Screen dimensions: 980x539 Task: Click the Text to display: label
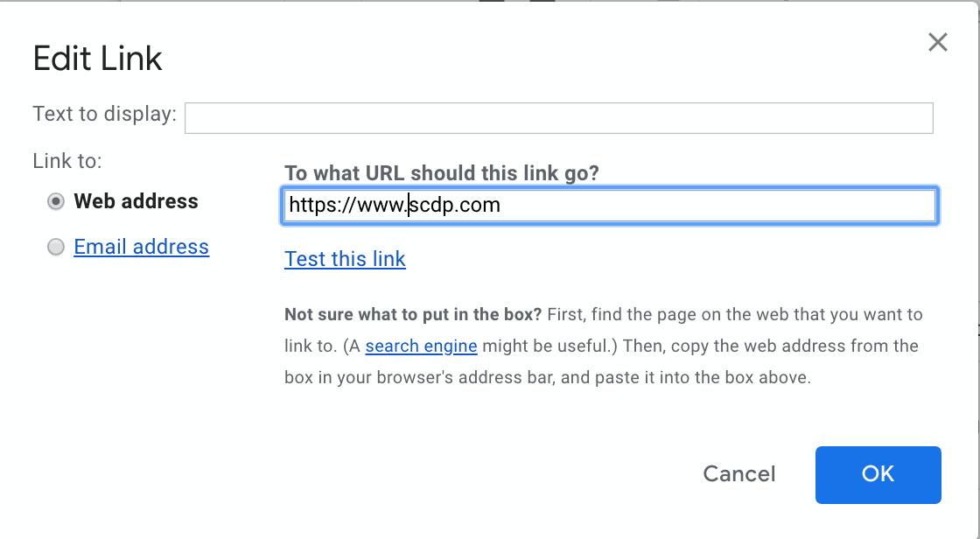click(x=104, y=114)
